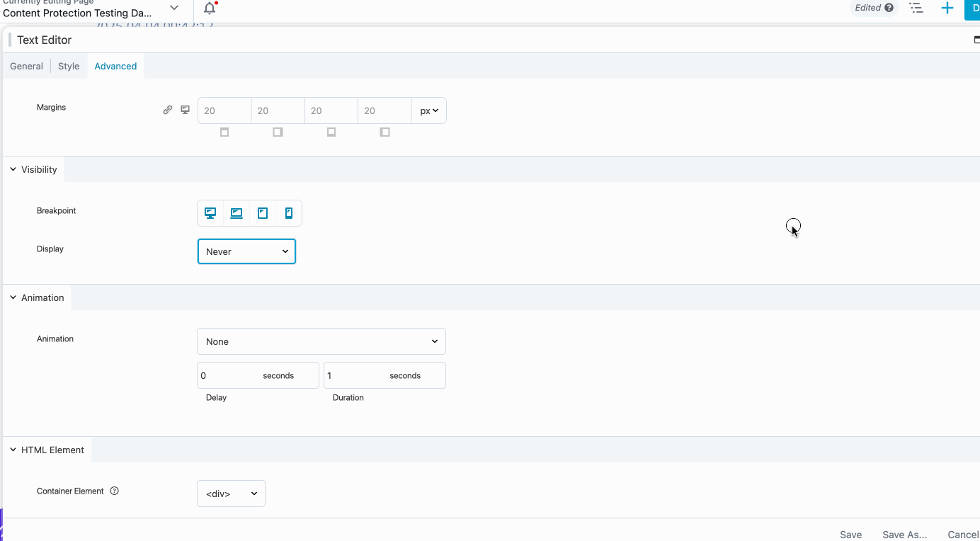The image size is (980, 541).
Task: Toggle the square icon under the first margin field
Action: (x=224, y=132)
